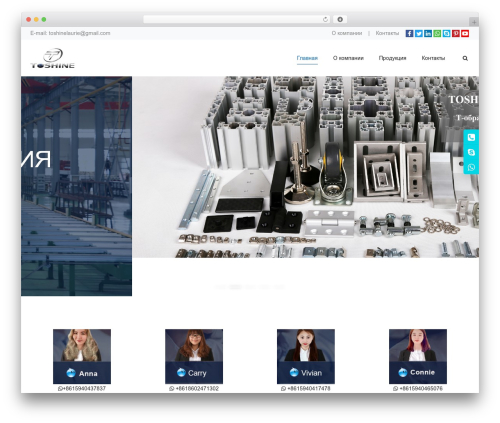Click Контакты link in top bar

[x=387, y=33]
